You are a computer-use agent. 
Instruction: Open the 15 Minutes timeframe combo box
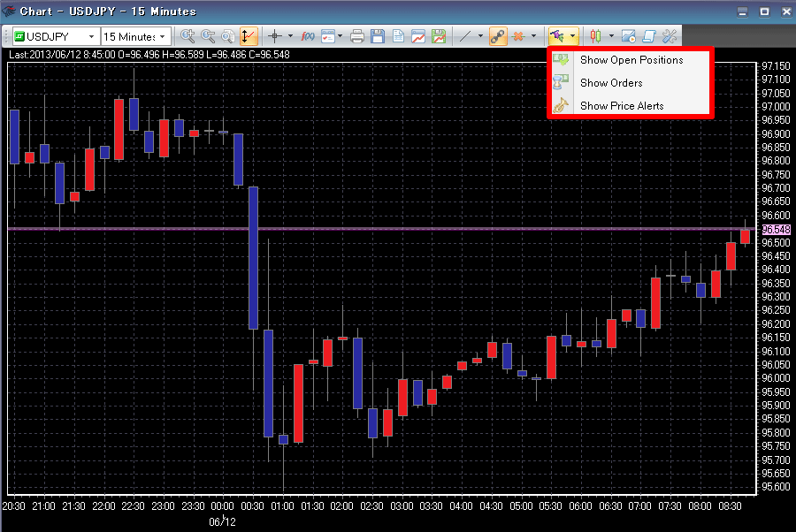tap(135, 36)
